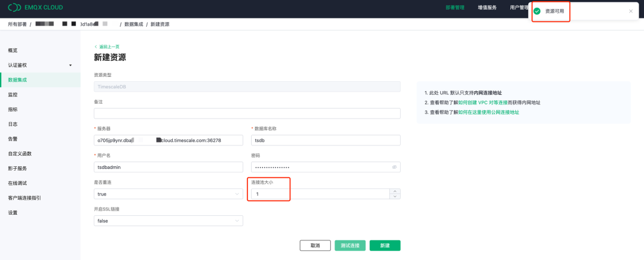This screenshot has height=260, width=644.
Task: Increase 连接池大小 with up arrow
Action: [395, 191]
